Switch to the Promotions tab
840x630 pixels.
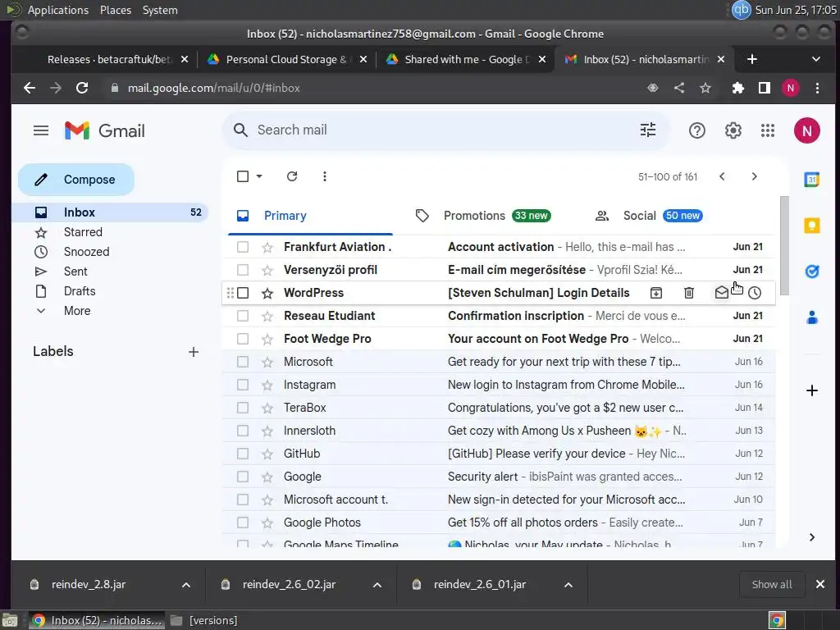tap(482, 216)
